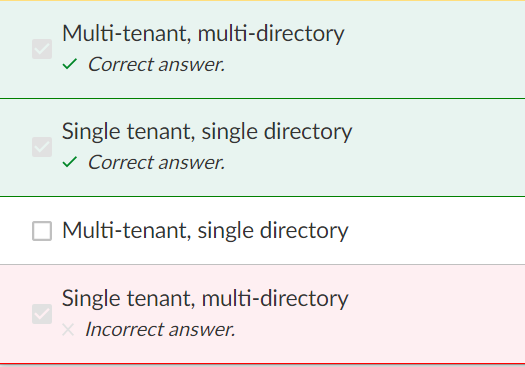Click empty white area right of Multi-tenant, single directory
Screen dimensions: 525x367
click(x=437, y=231)
